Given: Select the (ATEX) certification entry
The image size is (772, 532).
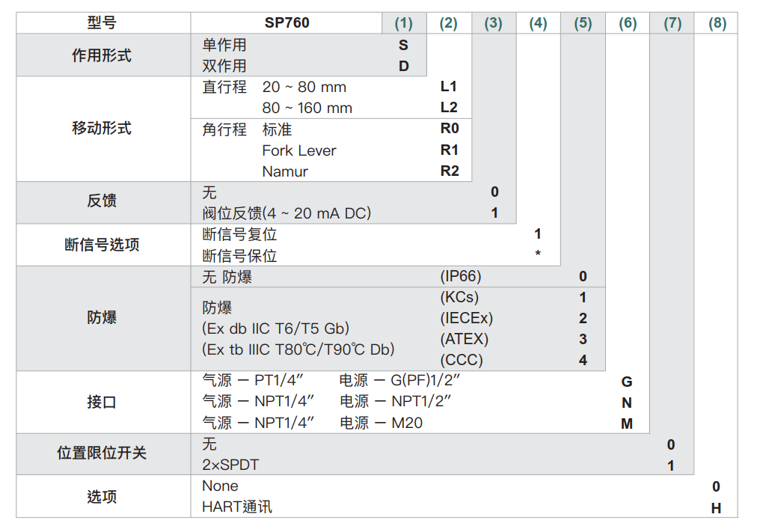Looking at the screenshot, I should (x=464, y=339).
